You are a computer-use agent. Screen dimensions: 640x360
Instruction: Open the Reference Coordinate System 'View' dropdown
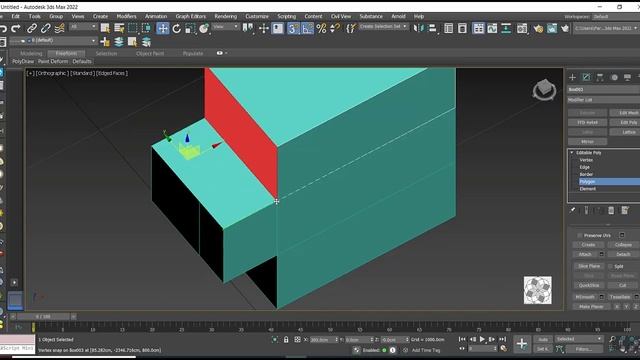pos(226,27)
